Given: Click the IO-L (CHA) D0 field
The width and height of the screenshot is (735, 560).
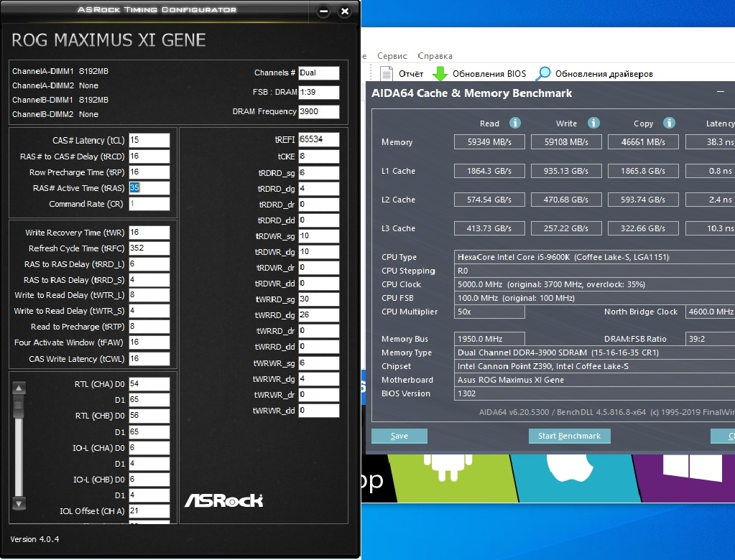Looking at the screenshot, I should click(x=149, y=447).
